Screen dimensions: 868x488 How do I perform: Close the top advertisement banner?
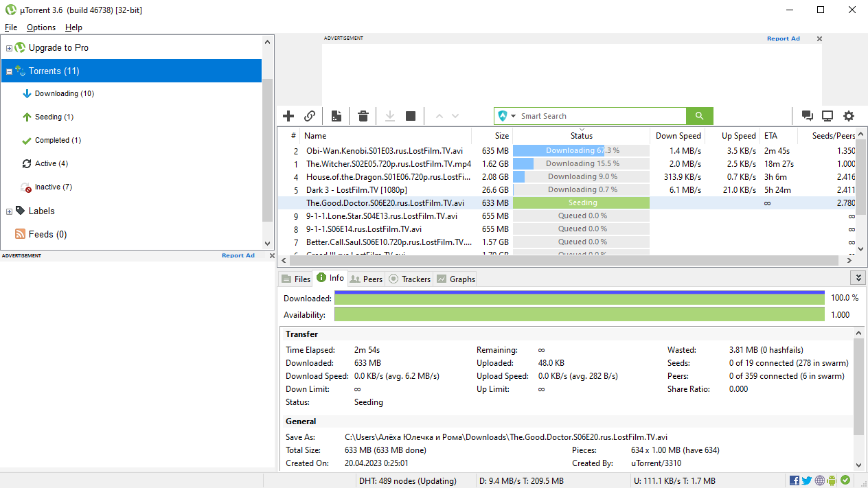point(819,39)
